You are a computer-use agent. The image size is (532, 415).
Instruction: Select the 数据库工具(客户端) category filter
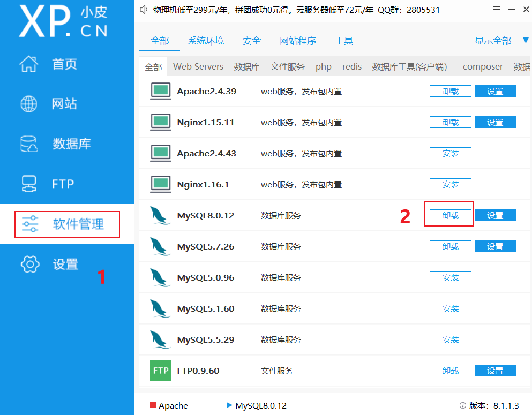point(409,66)
